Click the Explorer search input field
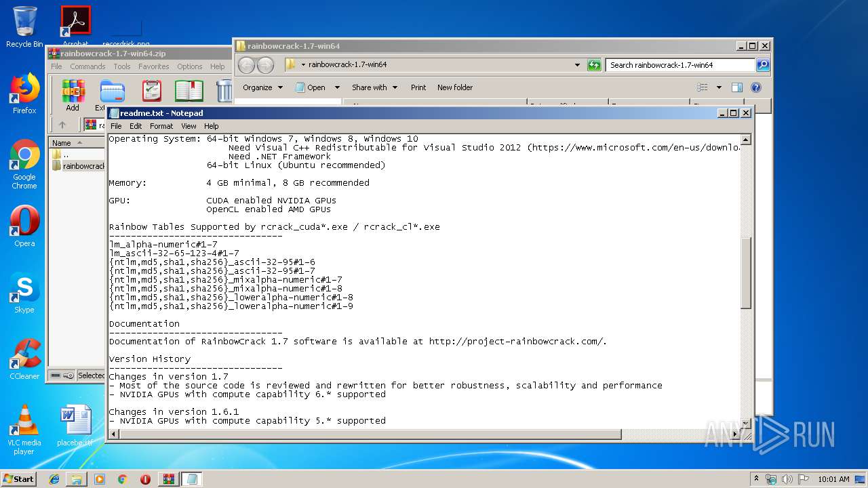Image resolution: width=868 pixels, height=488 pixels. click(x=681, y=65)
